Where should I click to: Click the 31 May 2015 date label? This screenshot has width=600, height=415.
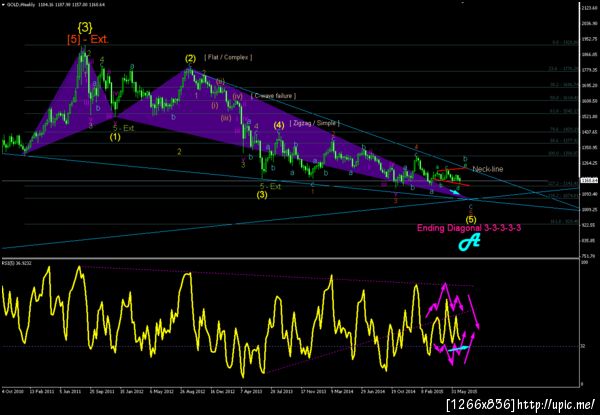464,392
